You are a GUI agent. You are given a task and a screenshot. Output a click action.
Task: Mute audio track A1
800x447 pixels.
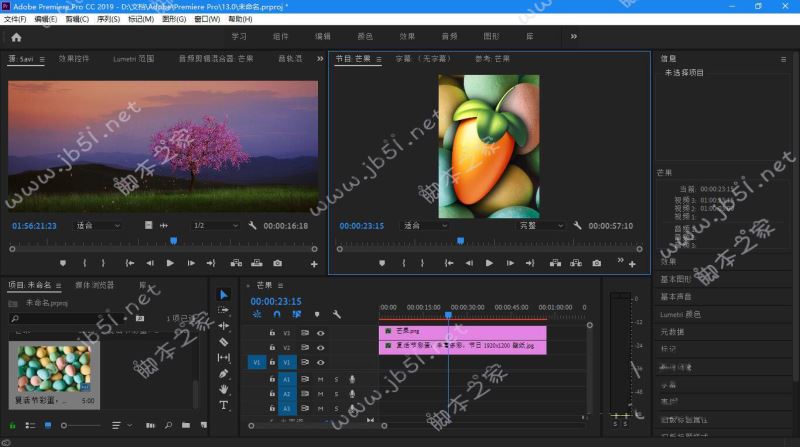[x=320, y=379]
